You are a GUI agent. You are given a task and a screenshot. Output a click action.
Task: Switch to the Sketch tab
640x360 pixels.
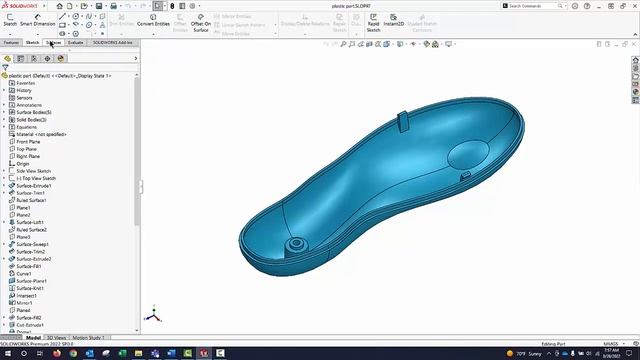(32, 42)
